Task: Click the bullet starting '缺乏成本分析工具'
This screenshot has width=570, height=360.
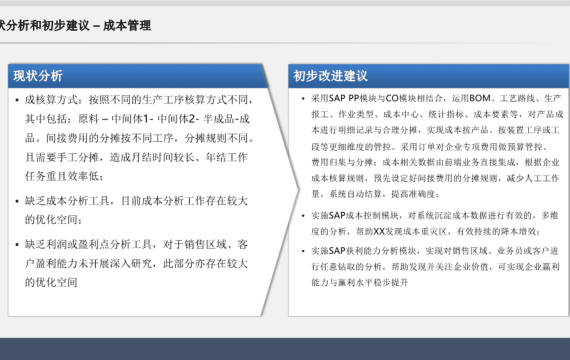Action: [136, 201]
